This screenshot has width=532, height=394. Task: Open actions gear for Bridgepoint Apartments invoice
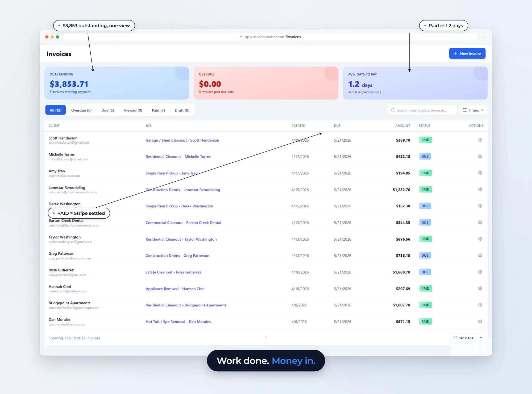(480, 305)
